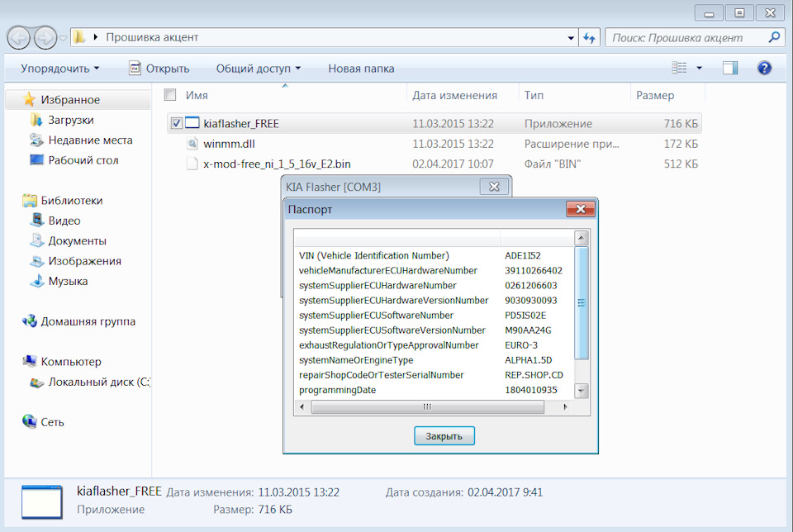Select Компьютер in the navigation pane
The image size is (793, 532).
[71, 362]
